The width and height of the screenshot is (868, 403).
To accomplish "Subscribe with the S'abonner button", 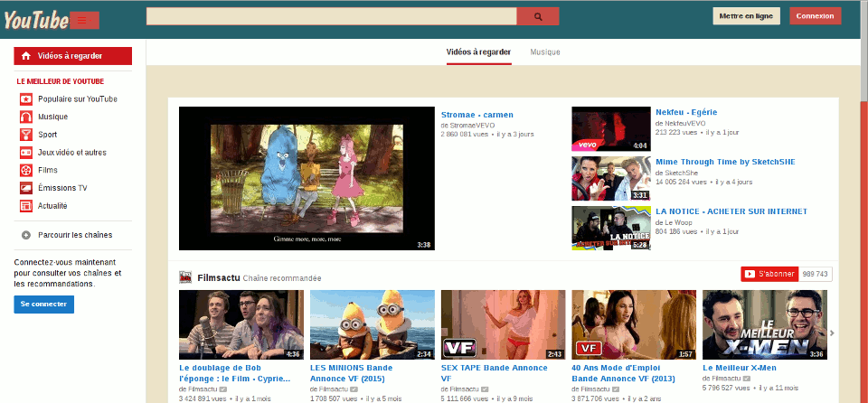I will [769, 274].
